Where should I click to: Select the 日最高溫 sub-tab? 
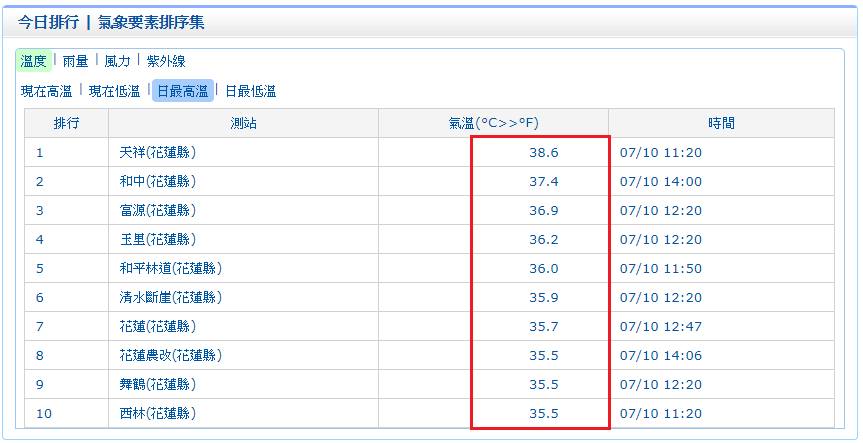[183, 91]
